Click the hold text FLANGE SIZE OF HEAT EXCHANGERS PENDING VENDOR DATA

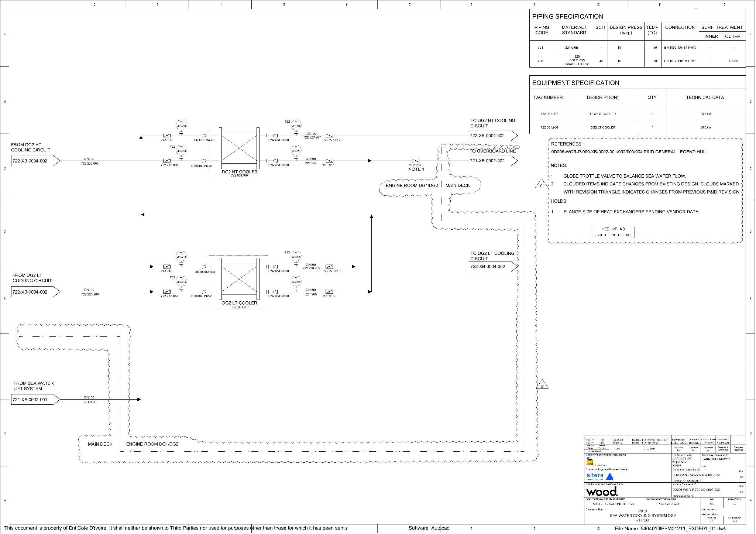click(x=631, y=212)
